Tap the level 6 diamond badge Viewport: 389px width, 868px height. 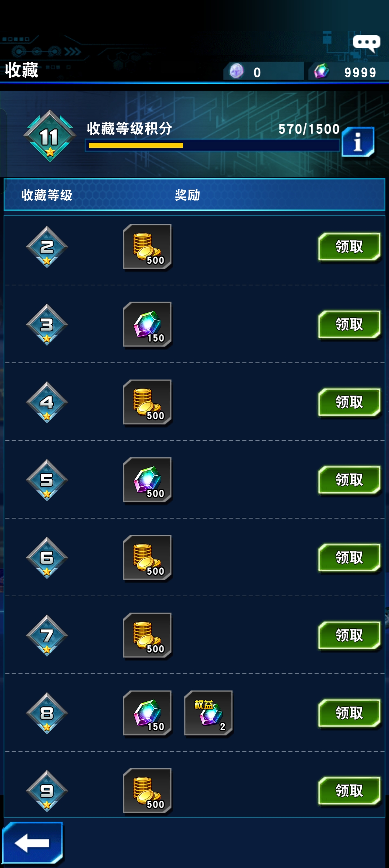pos(47,558)
